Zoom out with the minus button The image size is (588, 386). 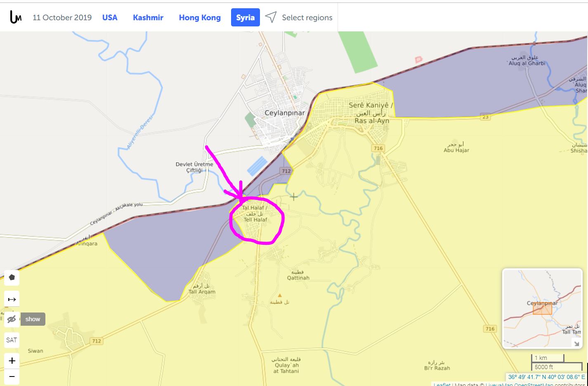[x=12, y=376]
